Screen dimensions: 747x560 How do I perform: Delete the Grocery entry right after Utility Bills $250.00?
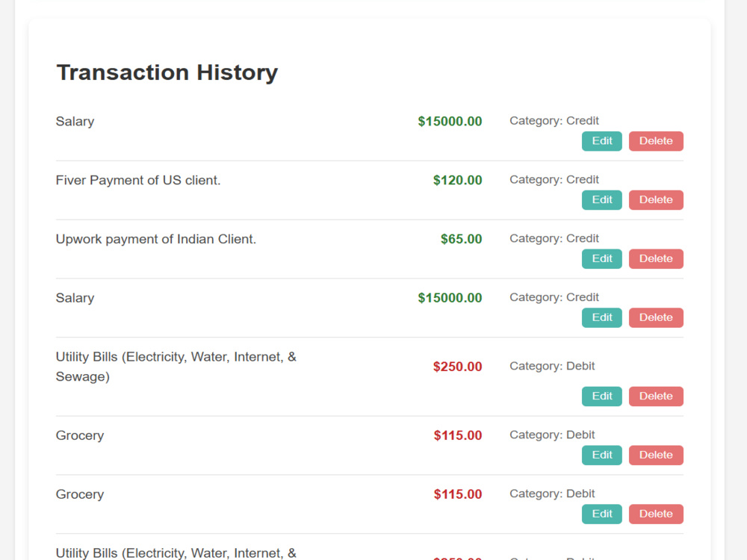(x=656, y=455)
